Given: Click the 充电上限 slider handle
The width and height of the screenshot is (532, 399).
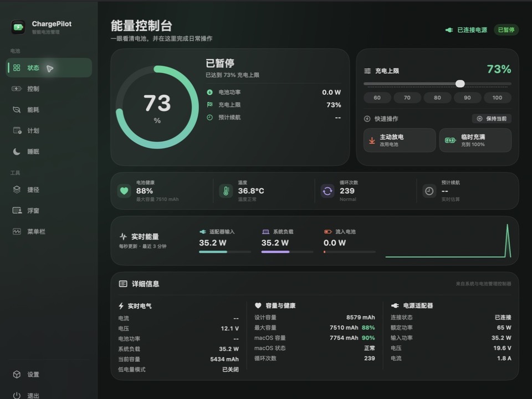Looking at the screenshot, I should point(460,84).
